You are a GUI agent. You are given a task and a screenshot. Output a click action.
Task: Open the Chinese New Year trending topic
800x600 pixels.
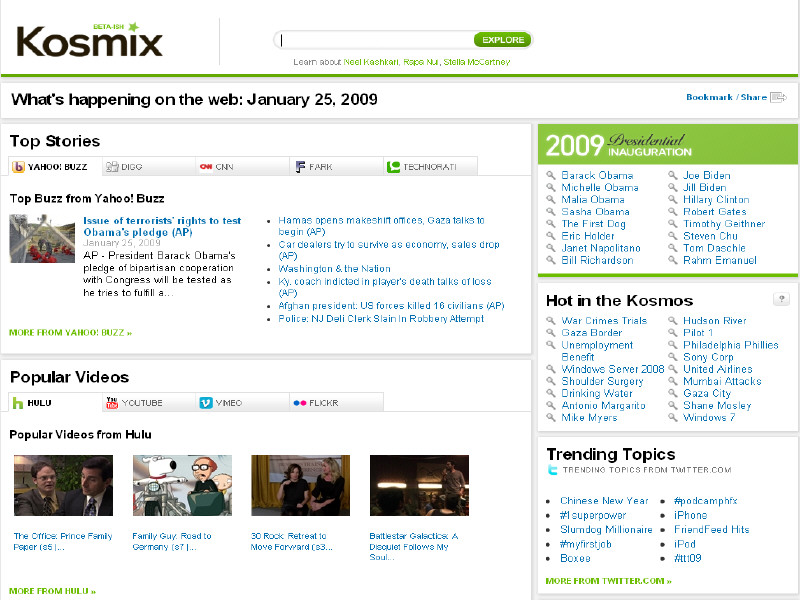604,501
